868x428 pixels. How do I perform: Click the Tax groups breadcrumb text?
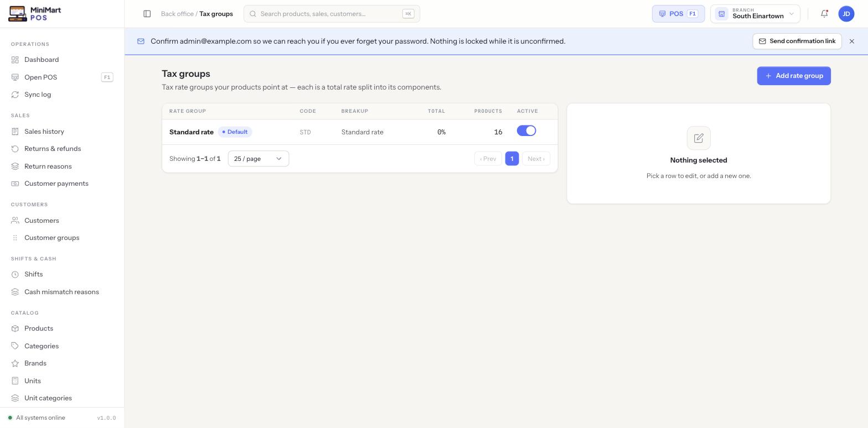[x=216, y=14]
